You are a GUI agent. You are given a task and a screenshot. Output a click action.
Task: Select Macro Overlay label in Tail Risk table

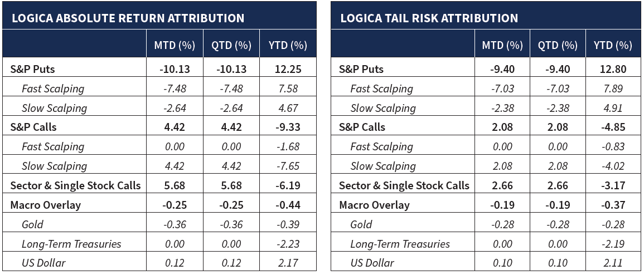coord(374,205)
